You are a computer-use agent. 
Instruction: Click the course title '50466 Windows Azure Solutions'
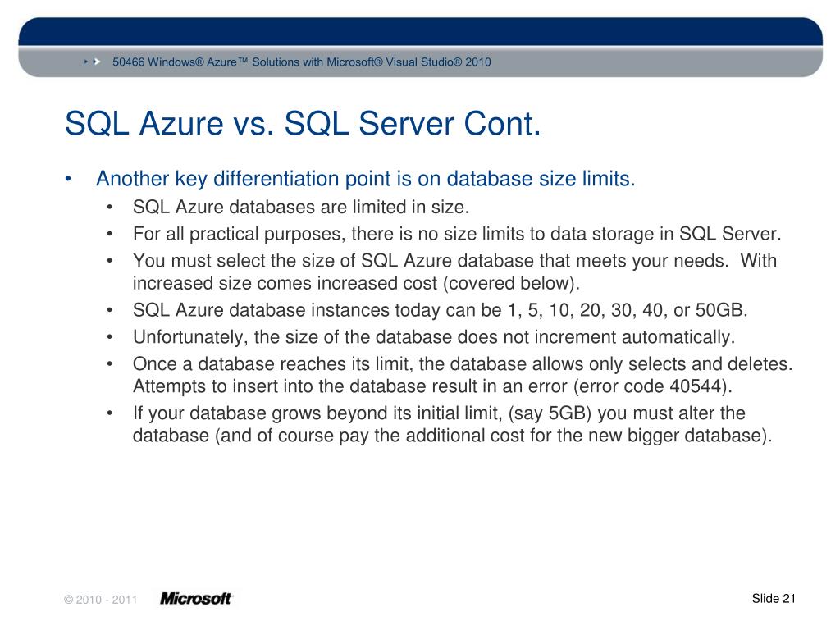point(302,62)
